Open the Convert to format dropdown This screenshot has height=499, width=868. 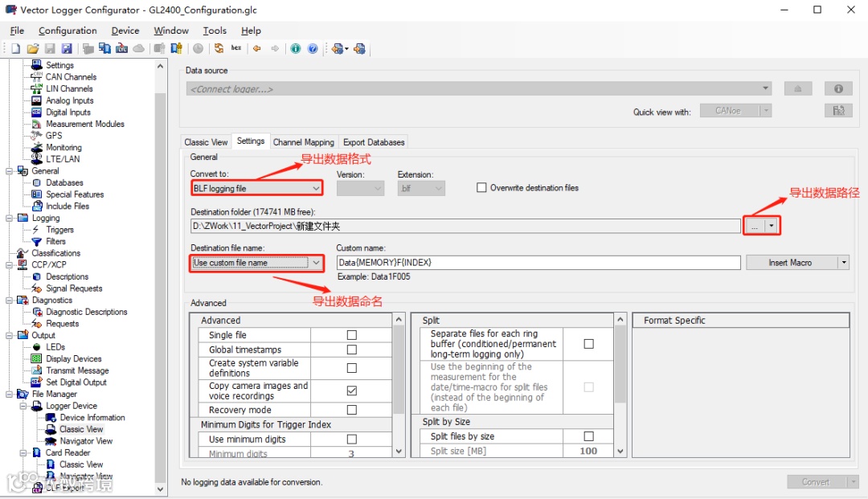click(256, 188)
